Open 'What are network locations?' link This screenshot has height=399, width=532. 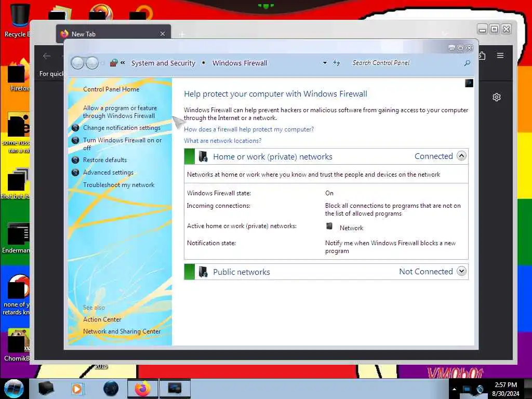(222, 140)
